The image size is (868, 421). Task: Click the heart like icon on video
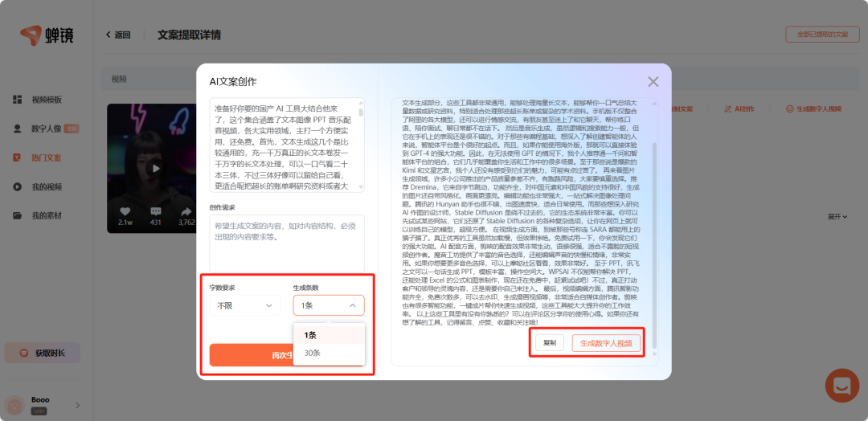point(125,211)
